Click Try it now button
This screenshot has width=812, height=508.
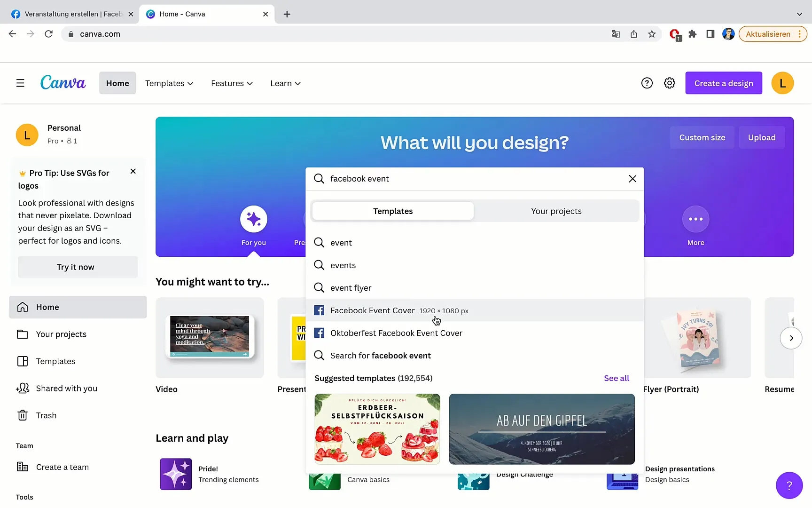(x=78, y=267)
